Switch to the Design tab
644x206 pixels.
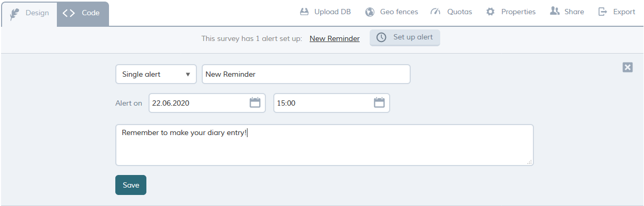(x=29, y=14)
